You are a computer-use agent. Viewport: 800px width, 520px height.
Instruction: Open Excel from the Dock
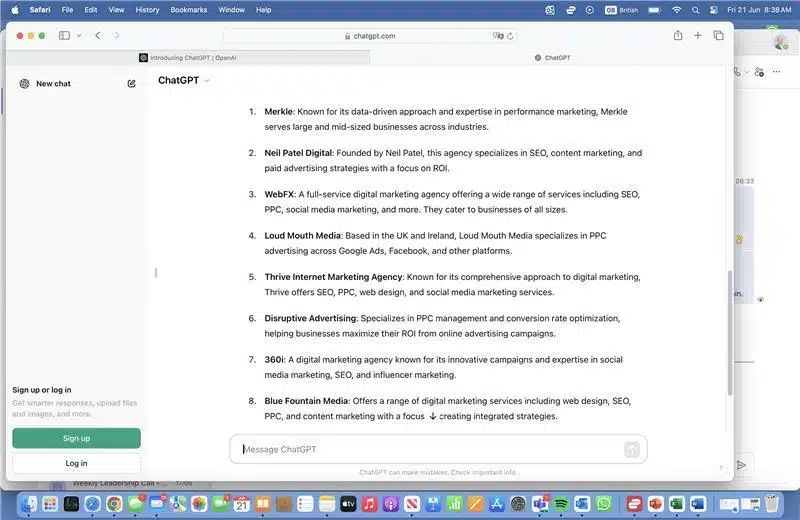click(x=677, y=504)
